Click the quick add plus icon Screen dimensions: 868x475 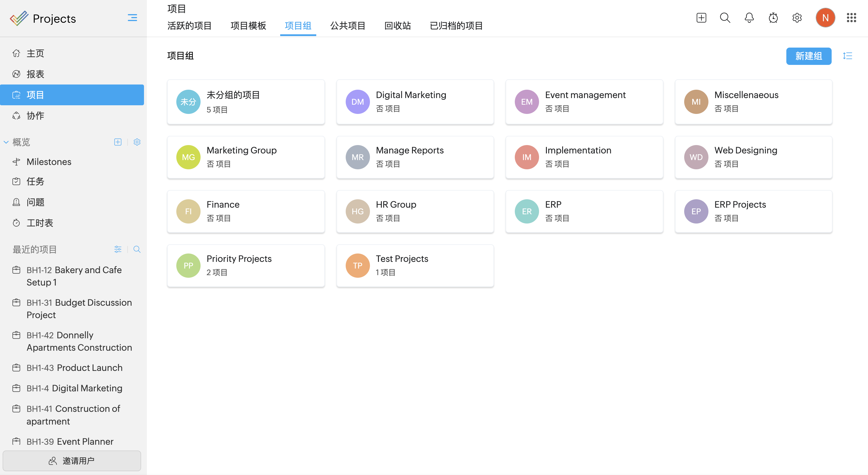click(701, 18)
